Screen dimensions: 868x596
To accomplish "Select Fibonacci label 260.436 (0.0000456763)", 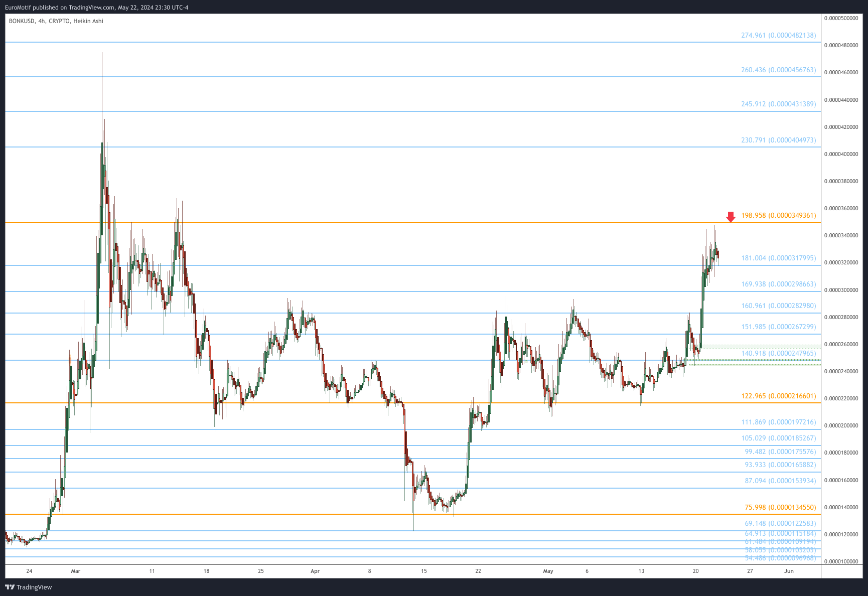I will pos(779,70).
